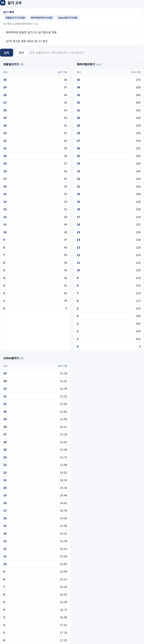Click the 100m row with 14.01 seconds
Image resolution: width=144 pixels, height=644 pixels.
pos(35,472)
